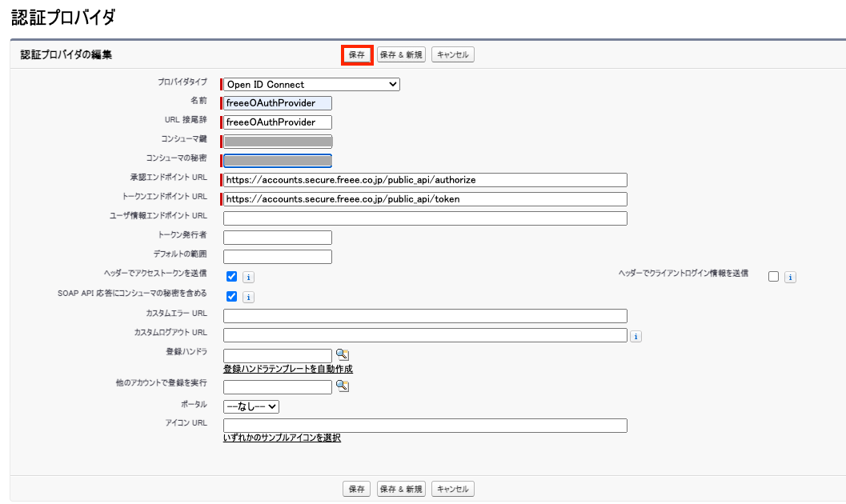846x504 pixels.
Task: Click info icon beside ヘッダーでアクセストークンを送信
Action: (x=248, y=277)
